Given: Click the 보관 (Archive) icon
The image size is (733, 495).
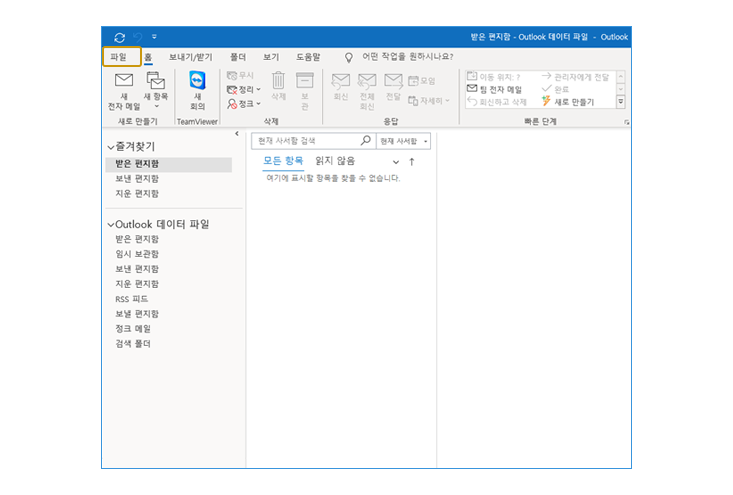Looking at the screenshot, I should (x=305, y=81).
